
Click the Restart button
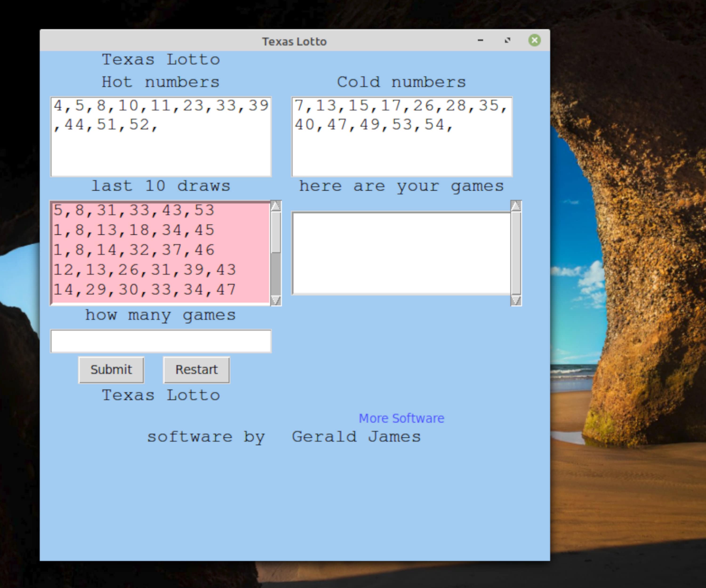(197, 369)
